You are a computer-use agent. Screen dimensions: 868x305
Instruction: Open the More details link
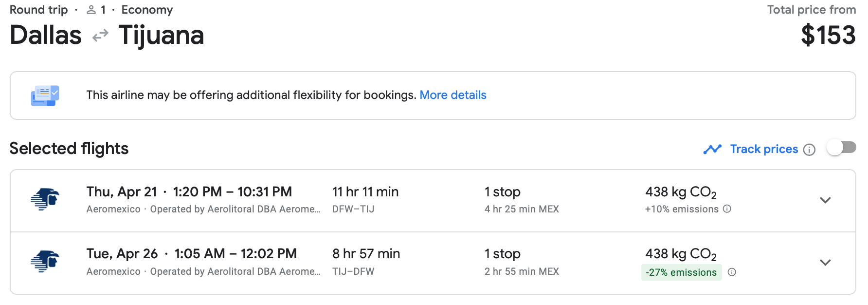coord(453,95)
